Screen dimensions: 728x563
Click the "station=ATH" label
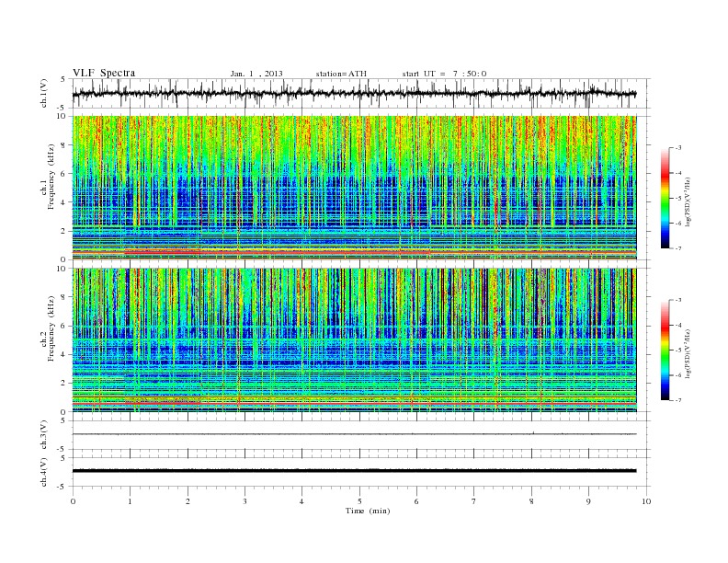pos(341,74)
